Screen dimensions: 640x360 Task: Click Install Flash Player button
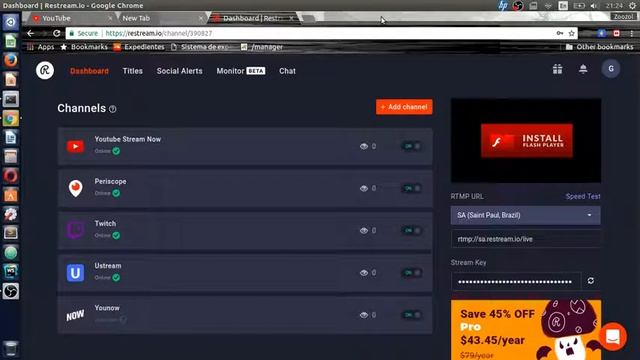(x=527, y=141)
